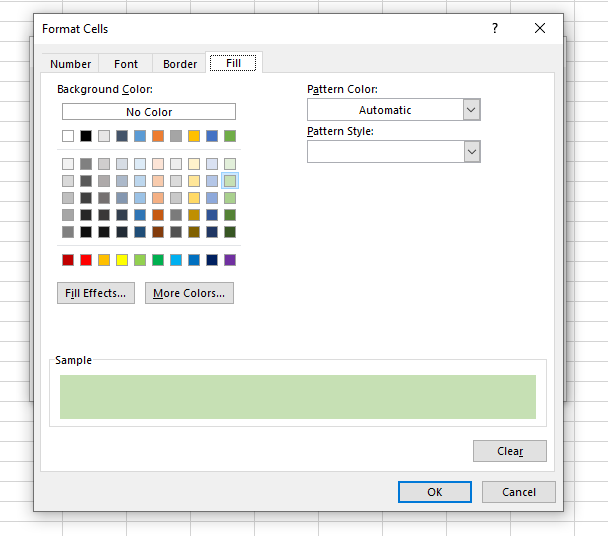
Task: Expand the Pattern Style dropdown arrow
Action: click(472, 152)
